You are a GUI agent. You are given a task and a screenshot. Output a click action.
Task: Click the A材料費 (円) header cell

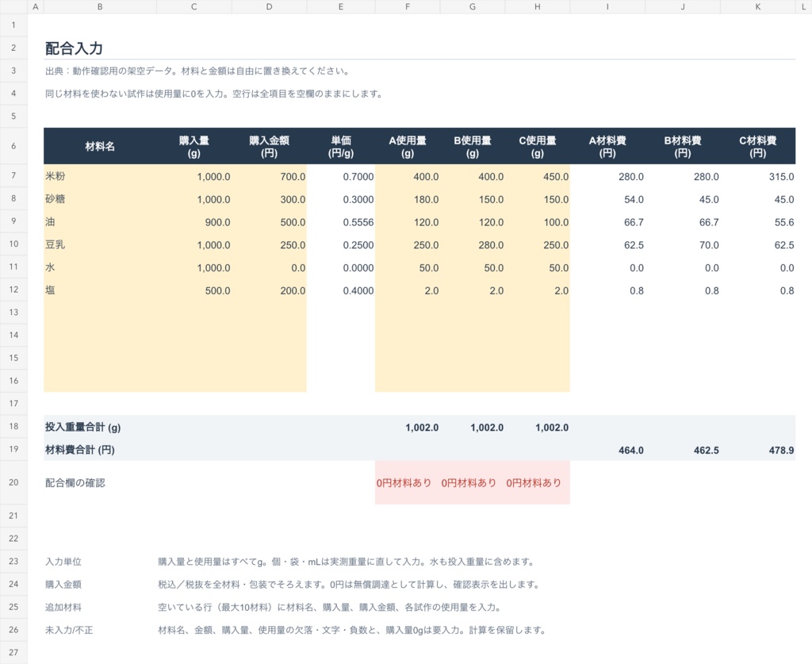coord(607,146)
